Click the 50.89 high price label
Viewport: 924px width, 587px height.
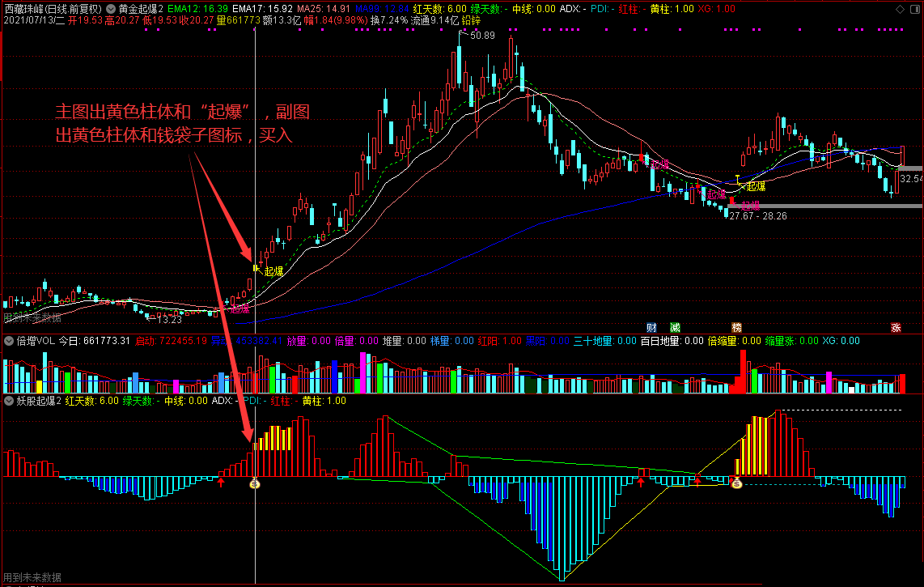click(482, 36)
